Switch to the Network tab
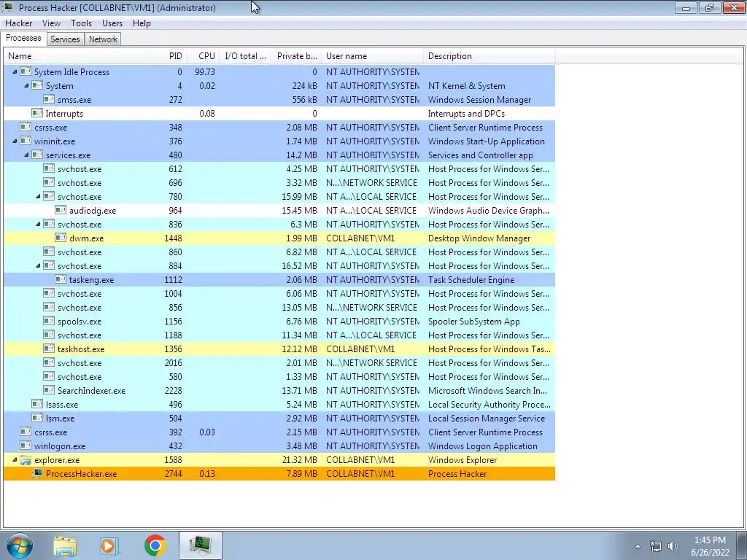The height and width of the screenshot is (560, 747). (103, 39)
